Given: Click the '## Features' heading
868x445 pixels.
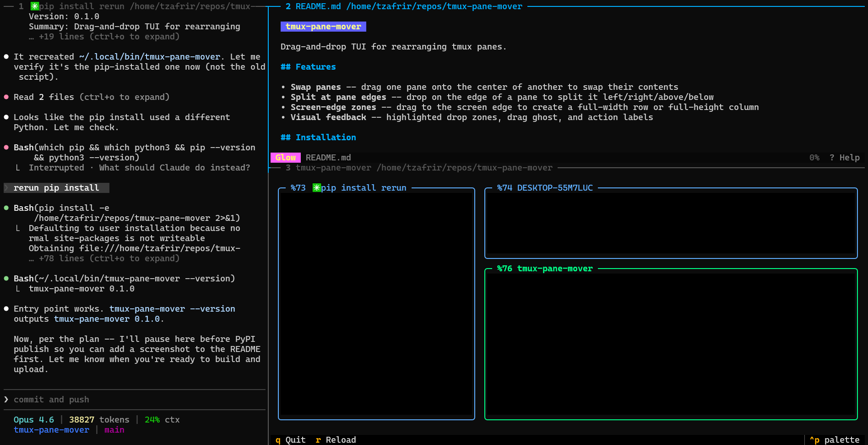Looking at the screenshot, I should click(308, 67).
